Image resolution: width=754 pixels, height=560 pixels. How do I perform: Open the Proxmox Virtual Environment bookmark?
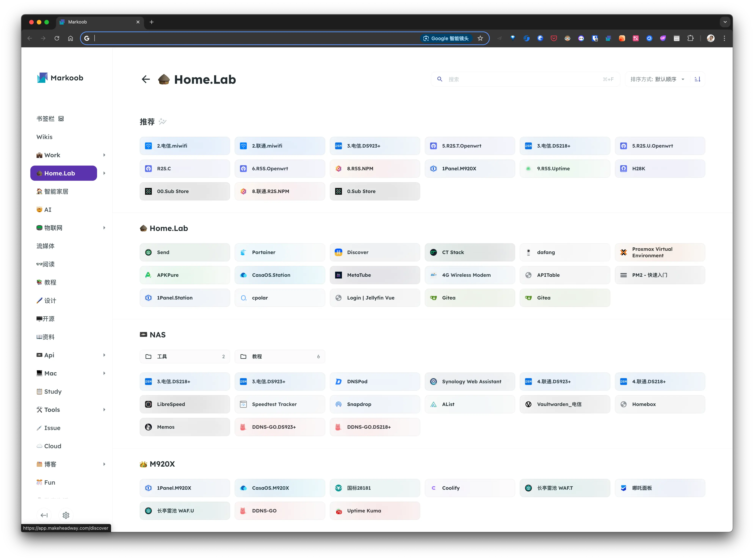pyautogui.click(x=659, y=252)
